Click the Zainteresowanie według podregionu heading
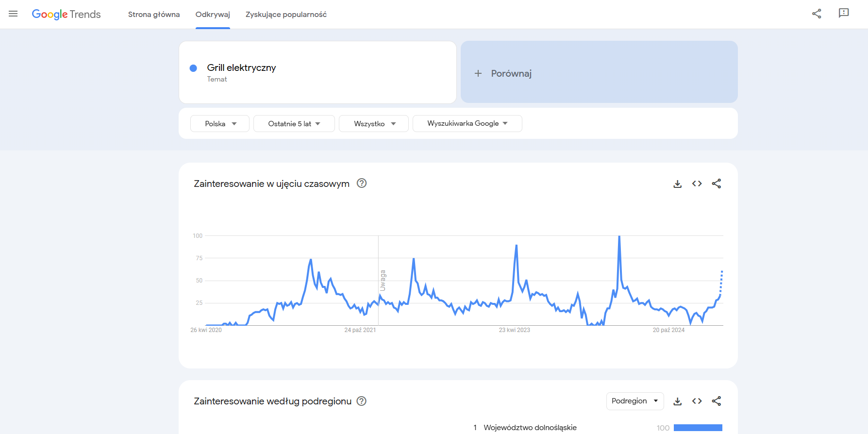Screen dimensions: 868x434 pos(273,401)
